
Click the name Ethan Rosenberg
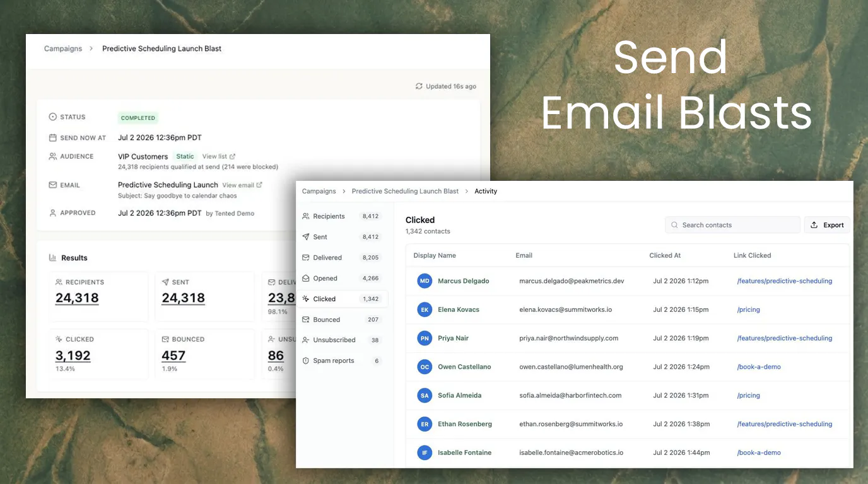point(465,424)
